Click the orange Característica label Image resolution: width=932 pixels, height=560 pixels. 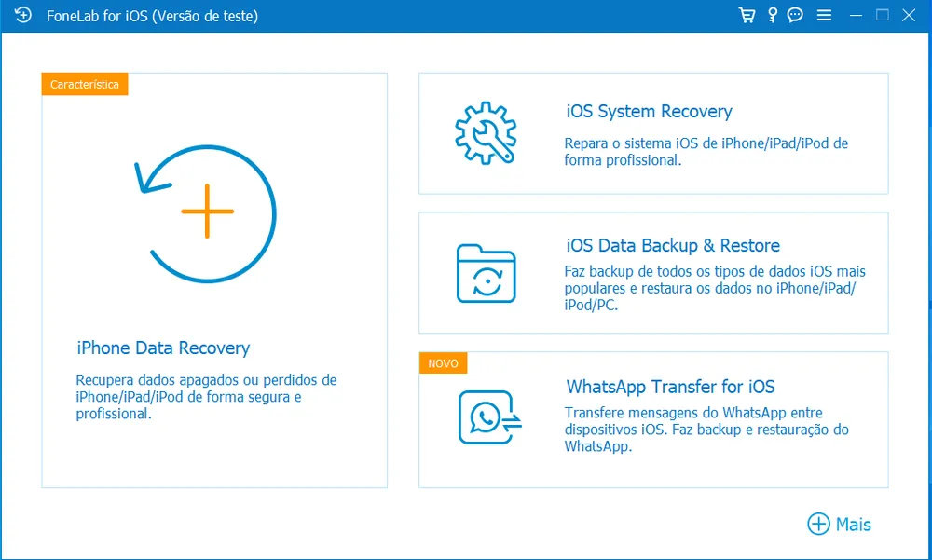pos(85,85)
